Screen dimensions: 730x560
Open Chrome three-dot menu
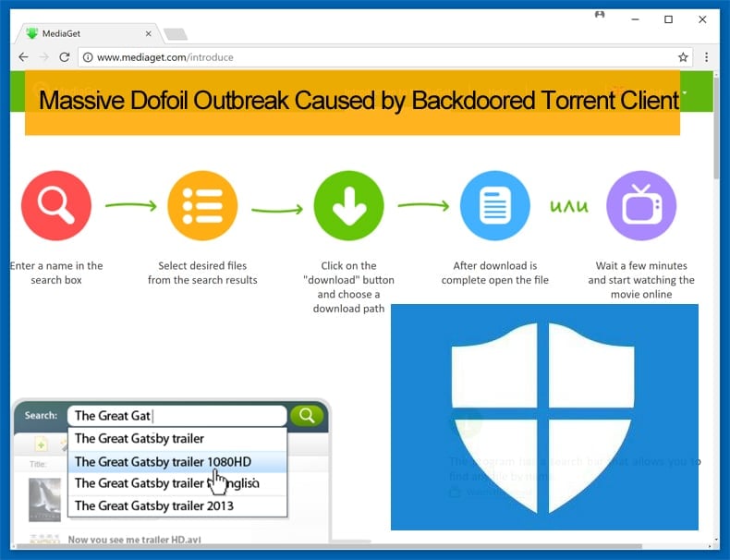[x=706, y=57]
